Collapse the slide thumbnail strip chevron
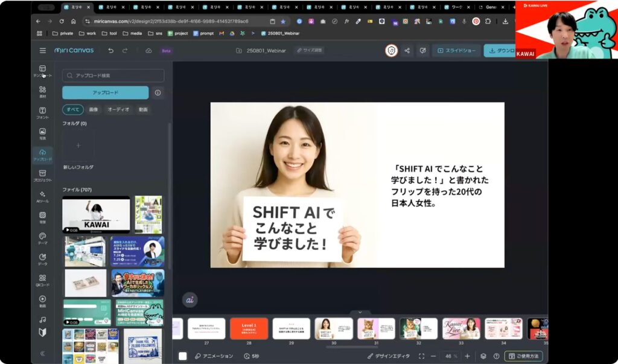618x364 pixels. 360,312
